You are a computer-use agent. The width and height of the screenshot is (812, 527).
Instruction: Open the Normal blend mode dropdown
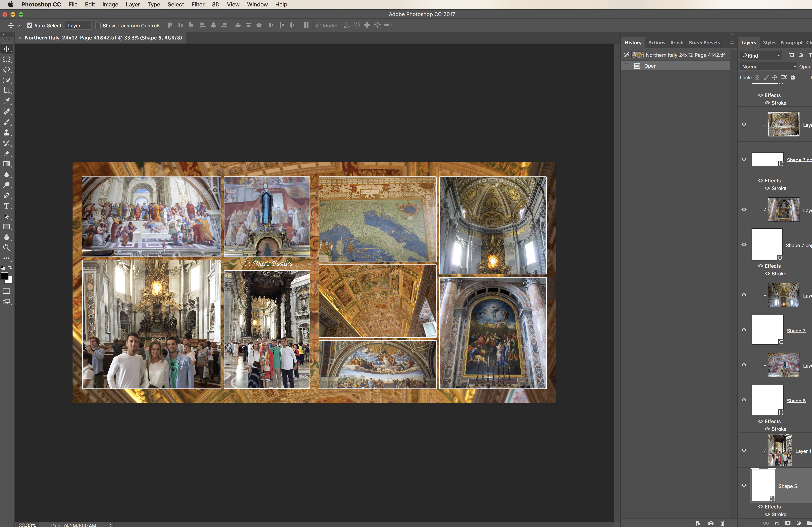(x=768, y=66)
